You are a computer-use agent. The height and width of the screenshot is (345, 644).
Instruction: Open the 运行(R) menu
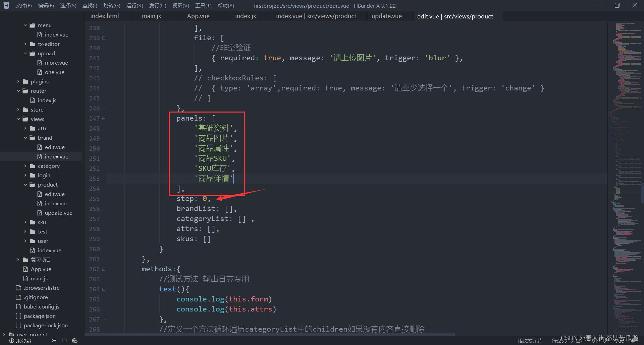(135, 6)
